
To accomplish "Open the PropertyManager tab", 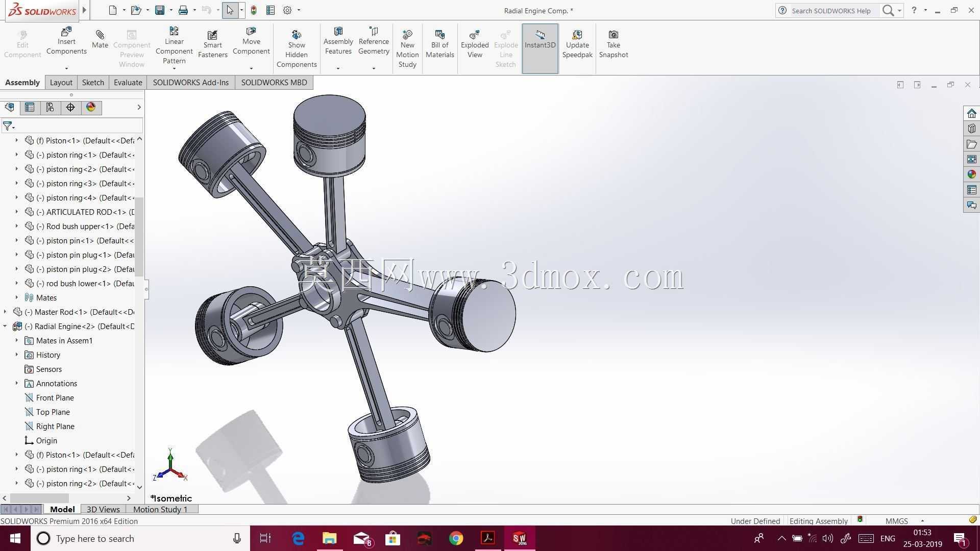I will pos(30,107).
